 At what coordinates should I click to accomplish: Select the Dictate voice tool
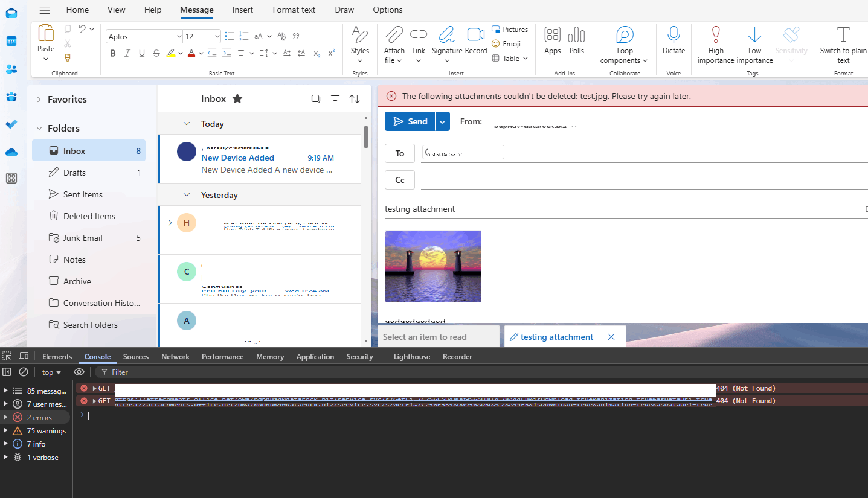click(673, 43)
